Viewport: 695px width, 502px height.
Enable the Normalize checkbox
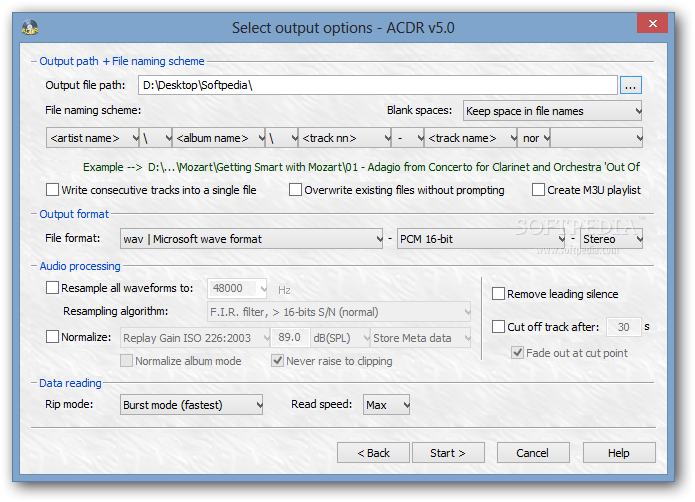pos(52,337)
